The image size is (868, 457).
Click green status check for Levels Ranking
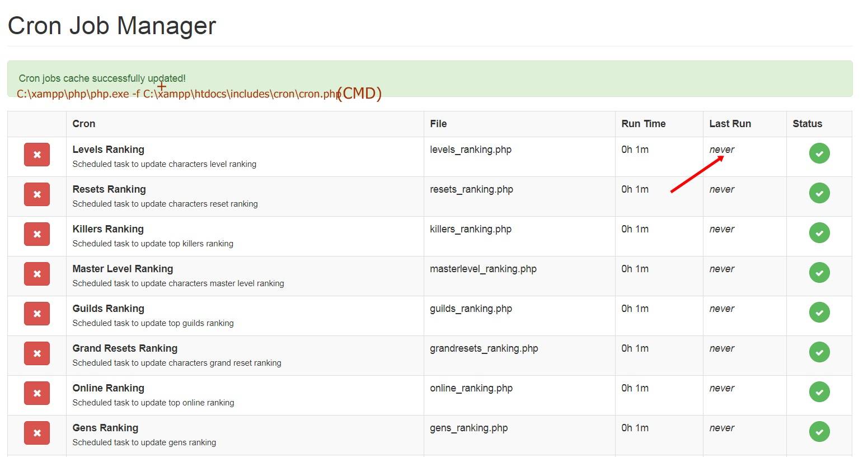pos(819,153)
